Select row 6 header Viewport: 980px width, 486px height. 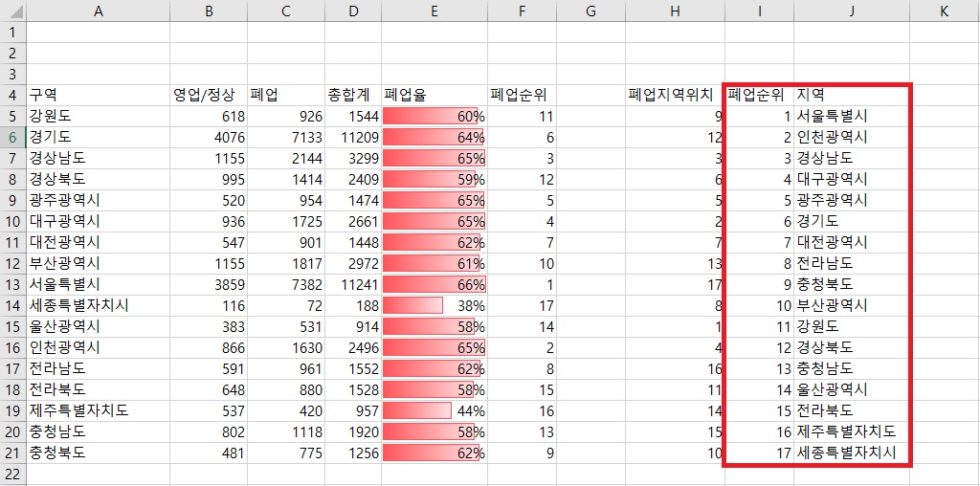[12, 137]
